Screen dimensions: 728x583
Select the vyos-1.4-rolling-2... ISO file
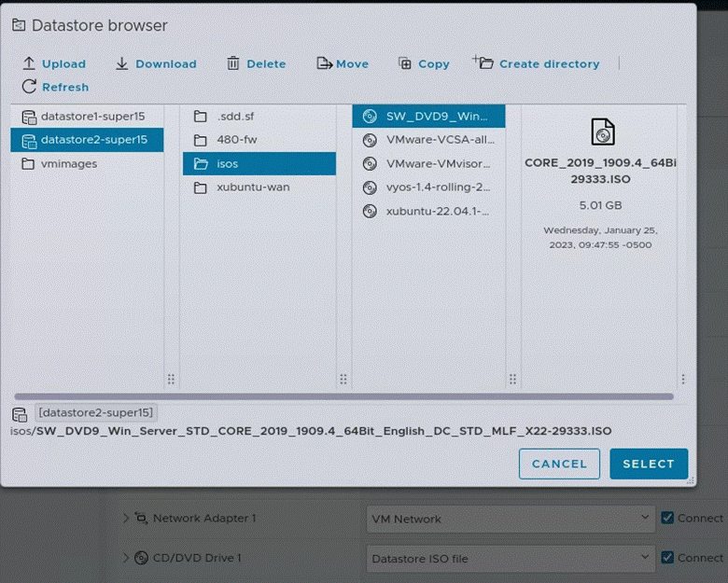coord(428,187)
